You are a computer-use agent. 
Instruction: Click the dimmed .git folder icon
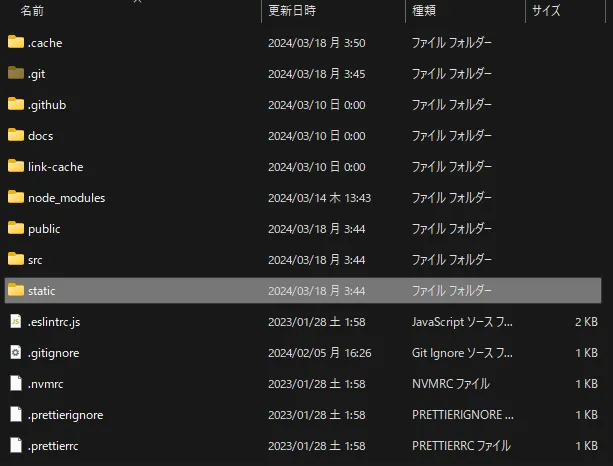click(x=15, y=73)
